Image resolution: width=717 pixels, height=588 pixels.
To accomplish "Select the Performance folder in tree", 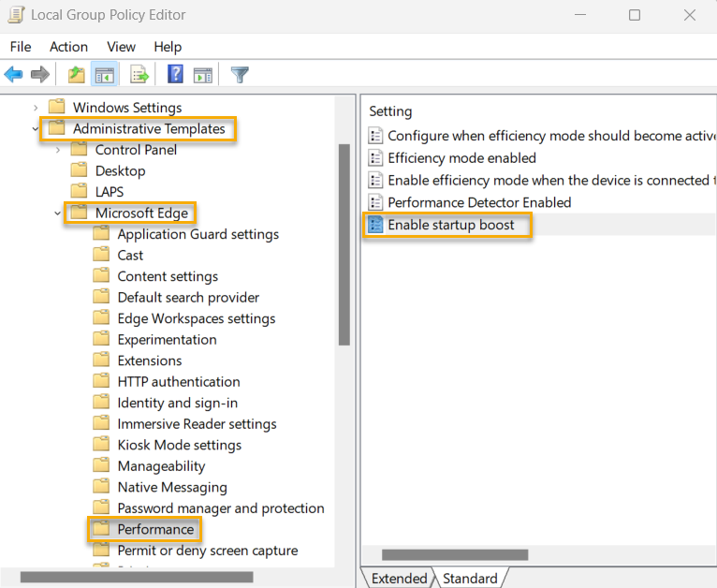I will [x=155, y=529].
